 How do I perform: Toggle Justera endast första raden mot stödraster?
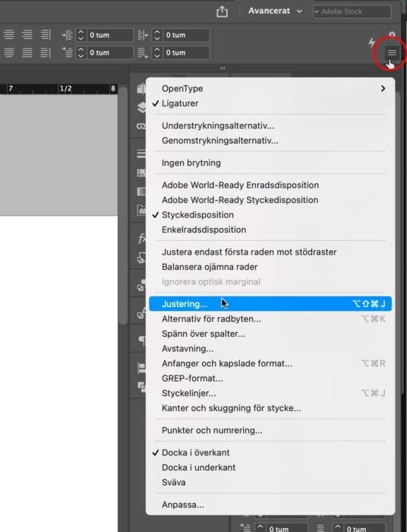coord(270,252)
